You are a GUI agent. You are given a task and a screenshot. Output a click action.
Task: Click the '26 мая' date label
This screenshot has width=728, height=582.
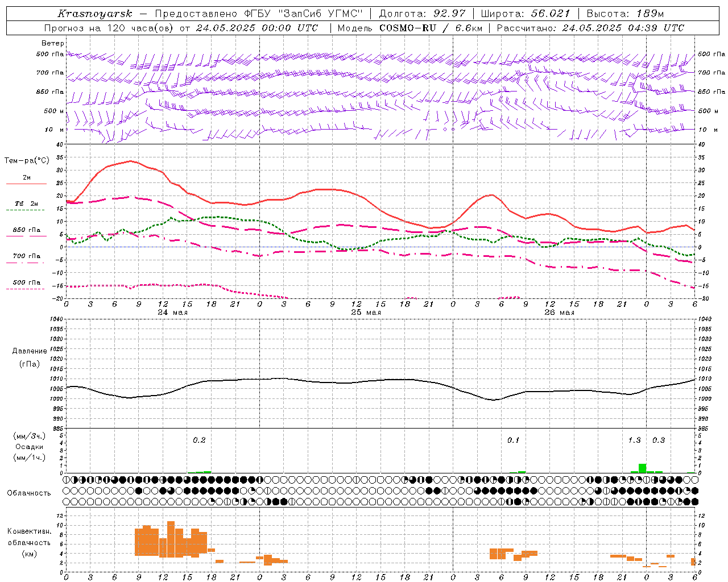click(x=559, y=313)
